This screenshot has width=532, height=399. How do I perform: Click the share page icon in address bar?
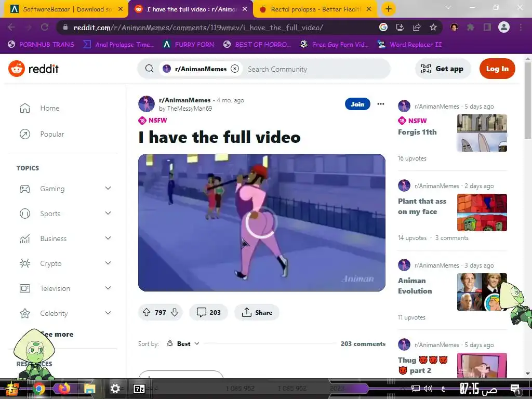417,27
